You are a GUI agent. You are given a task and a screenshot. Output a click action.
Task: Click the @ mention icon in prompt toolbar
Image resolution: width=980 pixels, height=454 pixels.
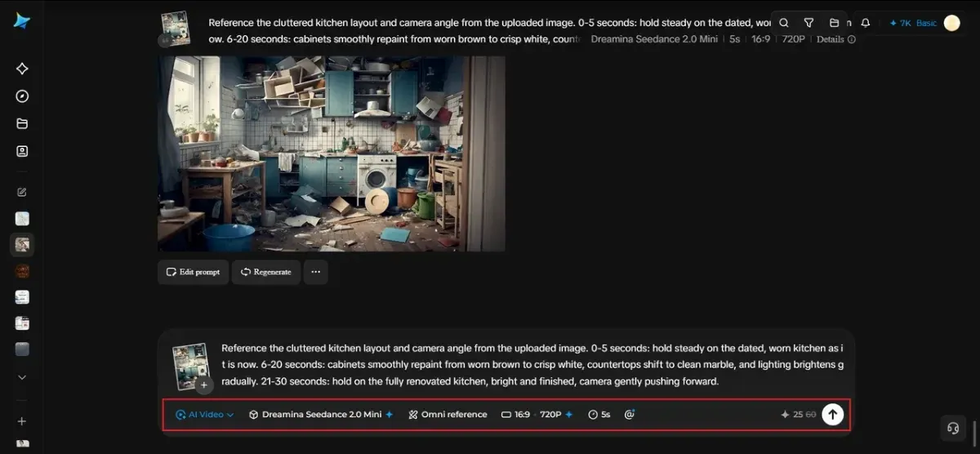[x=630, y=414]
